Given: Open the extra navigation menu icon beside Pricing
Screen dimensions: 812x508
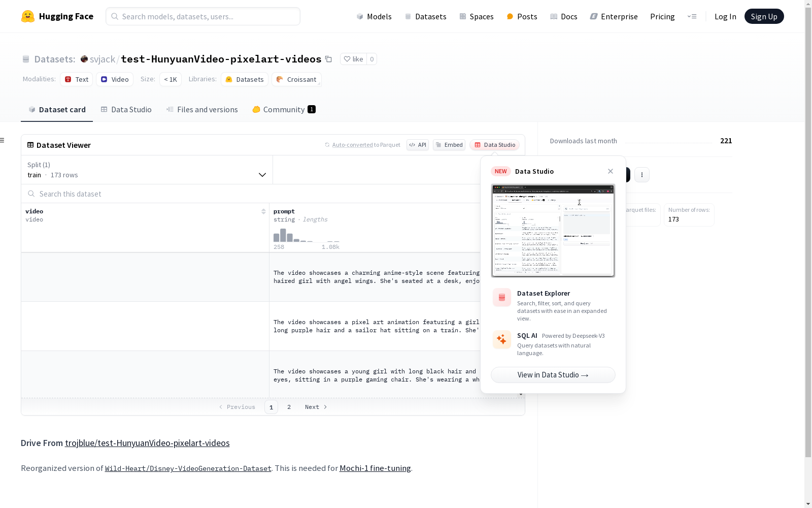Looking at the screenshot, I should click(692, 16).
